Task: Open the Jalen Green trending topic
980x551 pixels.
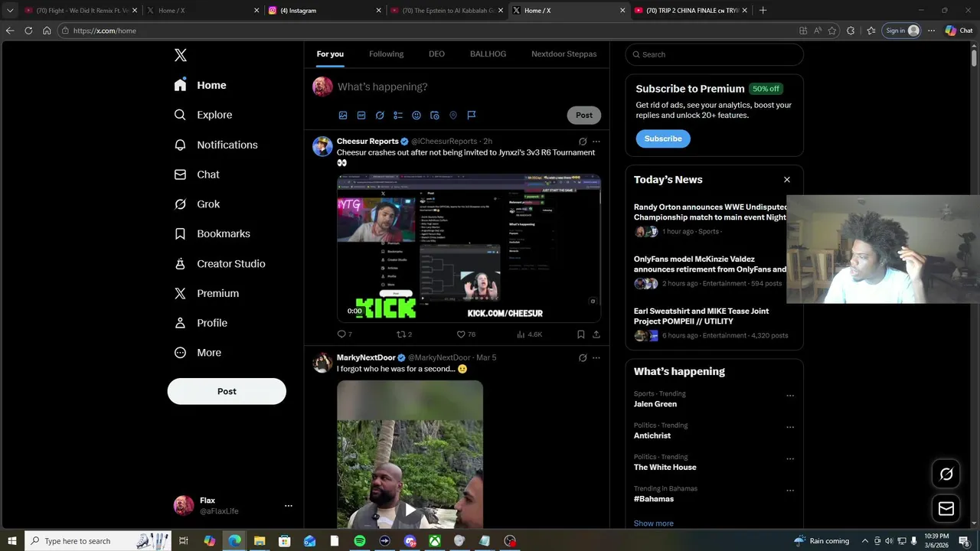Action: [x=655, y=404]
